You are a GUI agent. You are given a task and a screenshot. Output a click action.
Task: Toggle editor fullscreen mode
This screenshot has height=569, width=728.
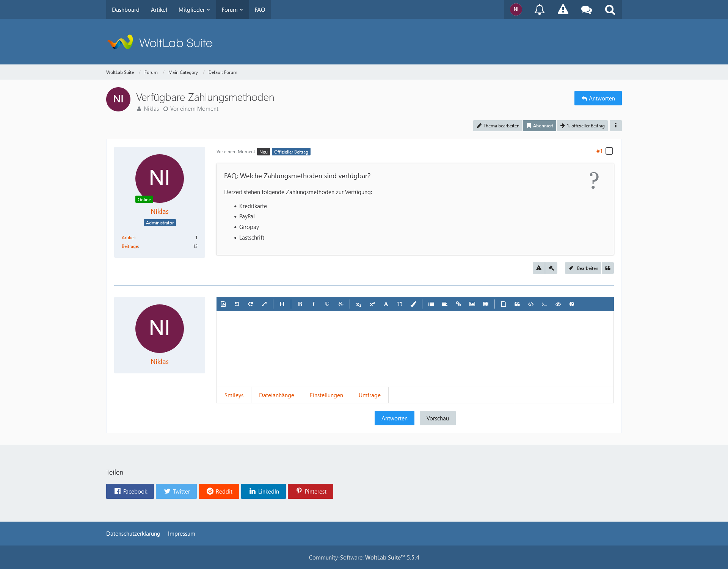click(x=264, y=304)
